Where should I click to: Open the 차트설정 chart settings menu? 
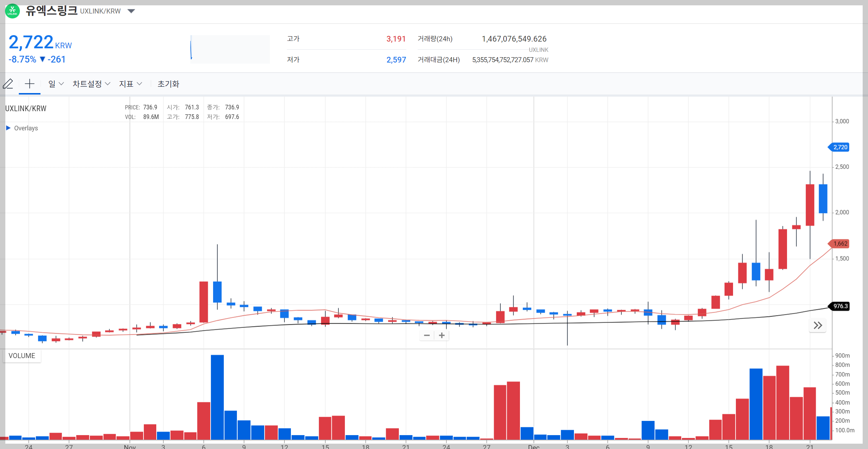pos(91,84)
